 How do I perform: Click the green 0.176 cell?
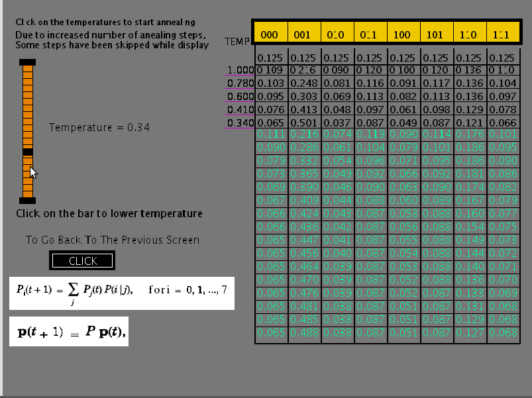tap(470, 134)
